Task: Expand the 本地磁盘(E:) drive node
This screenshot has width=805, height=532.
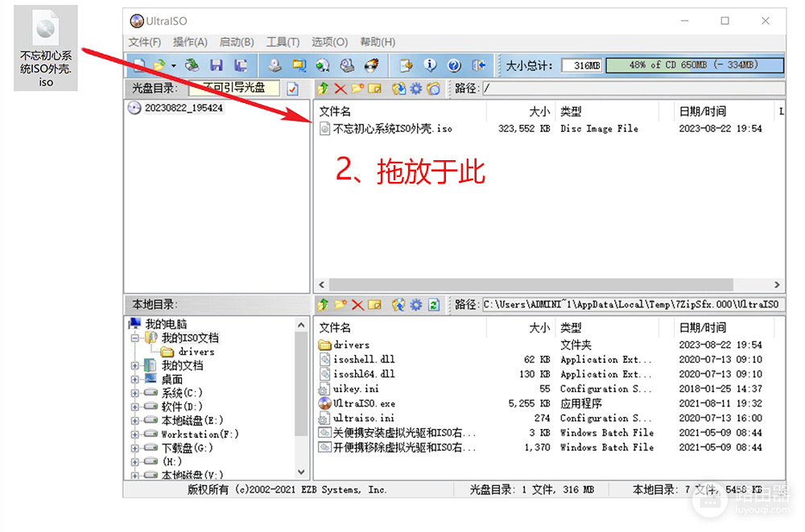Action: pyautogui.click(x=135, y=421)
